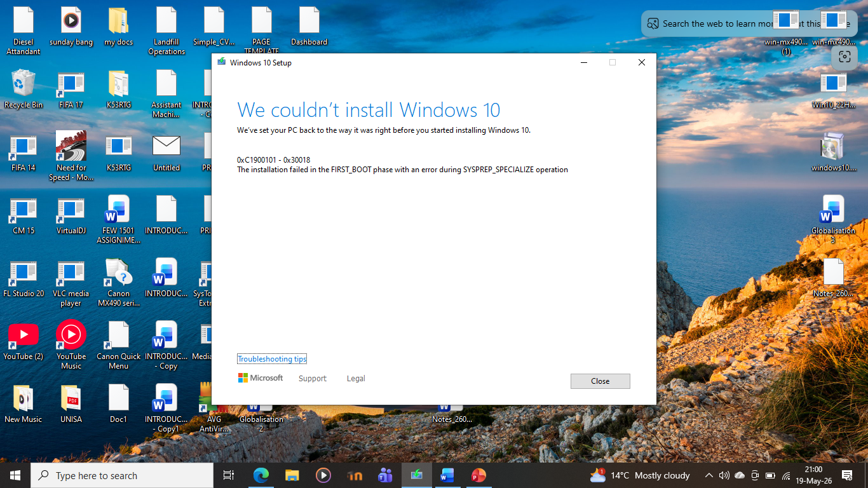The width and height of the screenshot is (868, 488).
Task: Open the Support link in the setup dialog
Action: tap(313, 379)
